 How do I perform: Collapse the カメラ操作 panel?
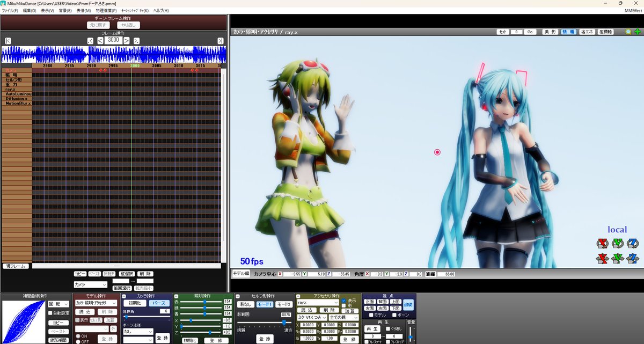click(x=124, y=296)
